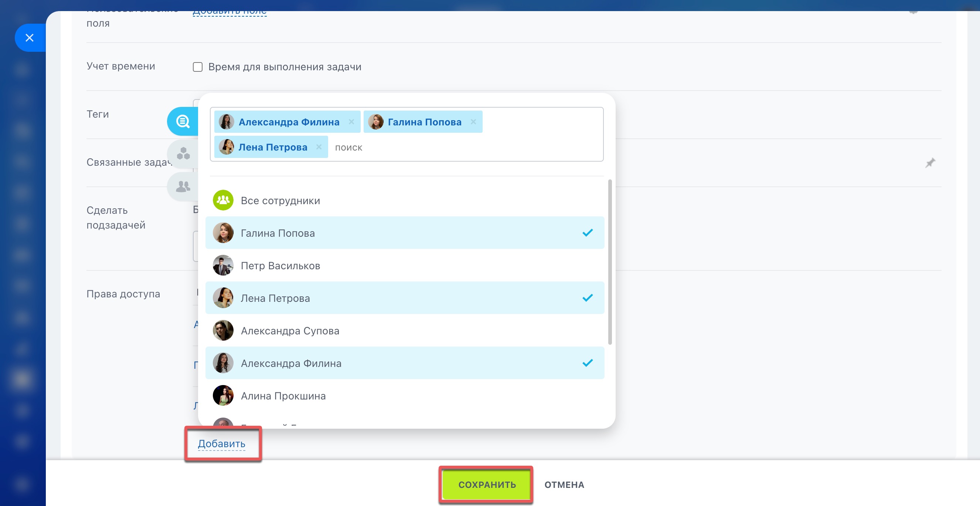
Task: Click Александра Супова's avatar
Action: (223, 330)
